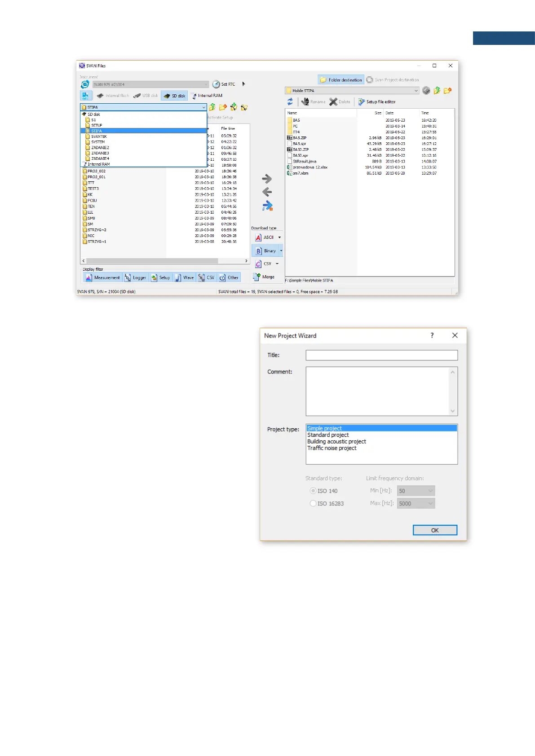Create a new folder on the instrument
535x756 pixels.
223,107
